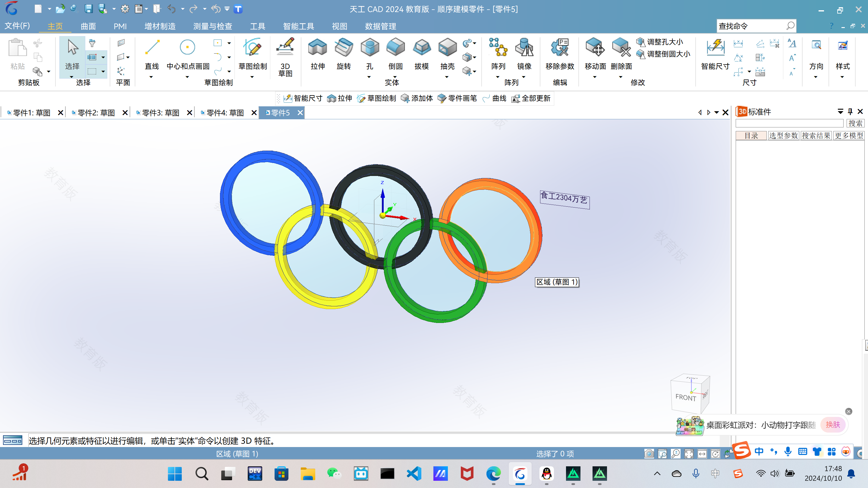Open the ribbon 草图绘制 sketch tool

point(252,54)
